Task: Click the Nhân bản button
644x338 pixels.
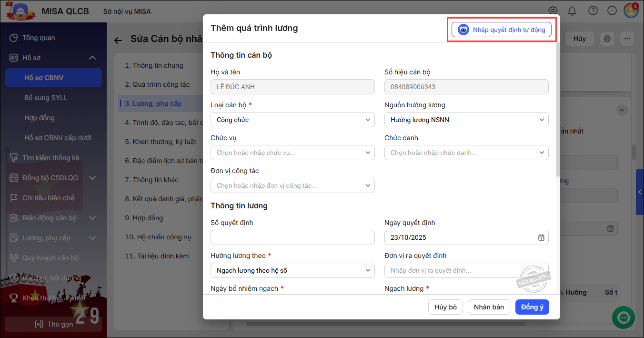Action: [489, 307]
